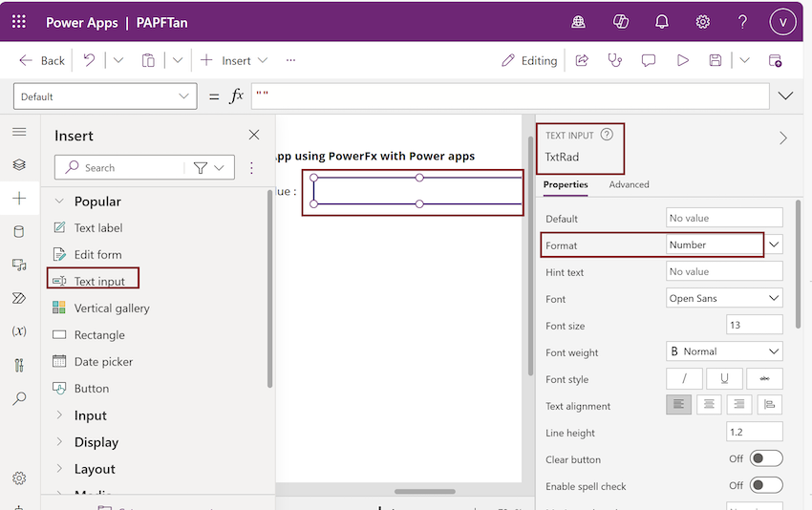
Task: Expand the Layout category
Action: (x=59, y=469)
